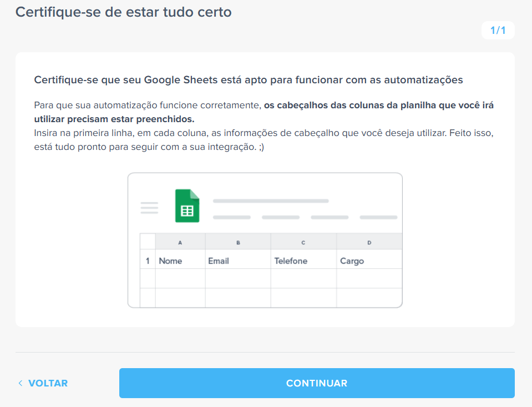Click the page title 'Certifique-se de estar tudo certo'
532x407 pixels.
(124, 12)
